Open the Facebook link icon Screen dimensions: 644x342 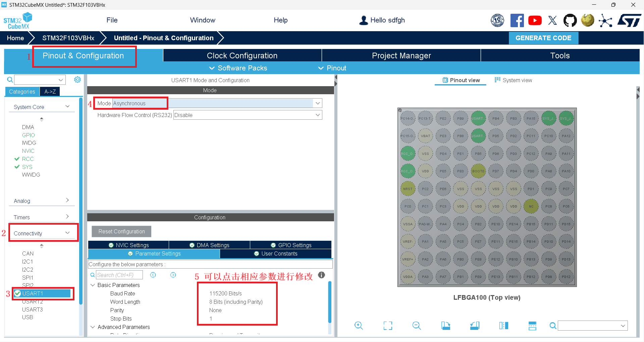click(517, 20)
